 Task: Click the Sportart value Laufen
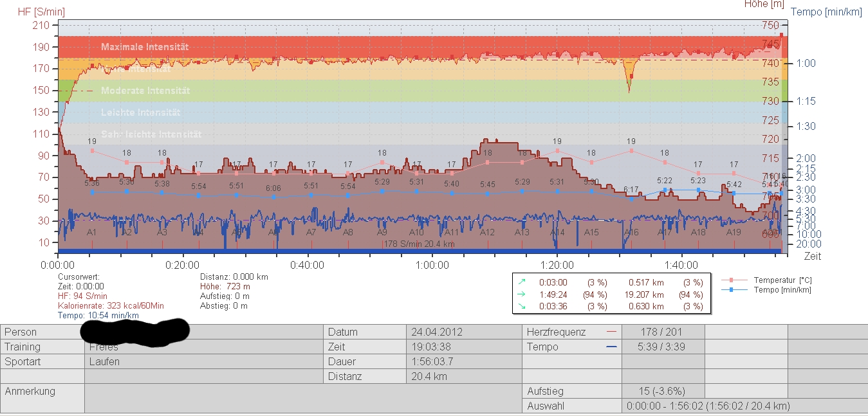tap(104, 361)
